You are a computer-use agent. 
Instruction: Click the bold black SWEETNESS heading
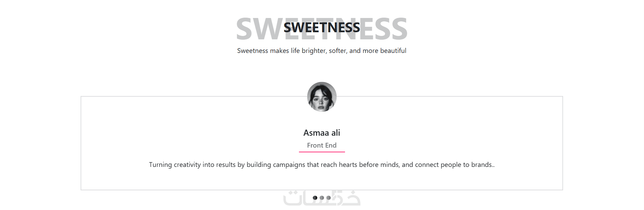(322, 27)
